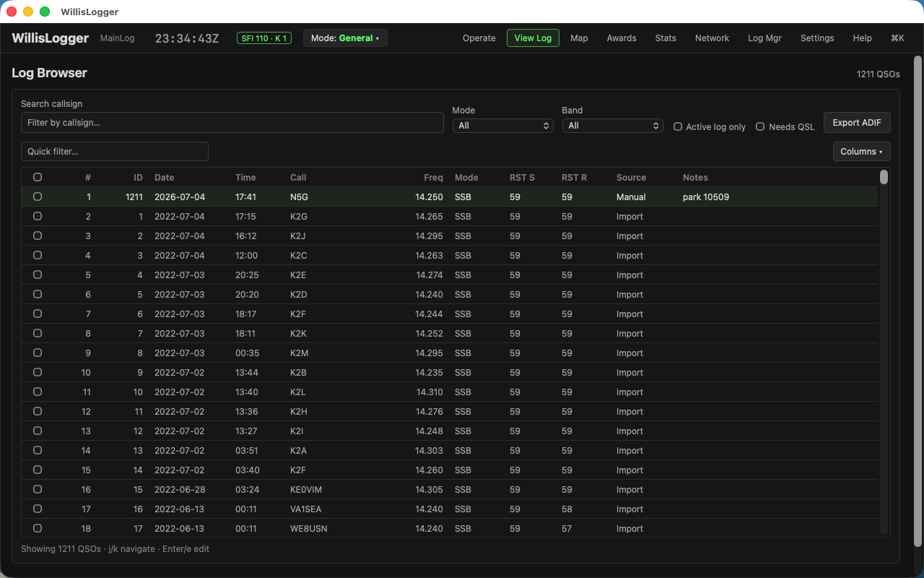Viewport: 924px width, 578px height.
Task: Focus the Quick filter input
Action: [115, 152]
